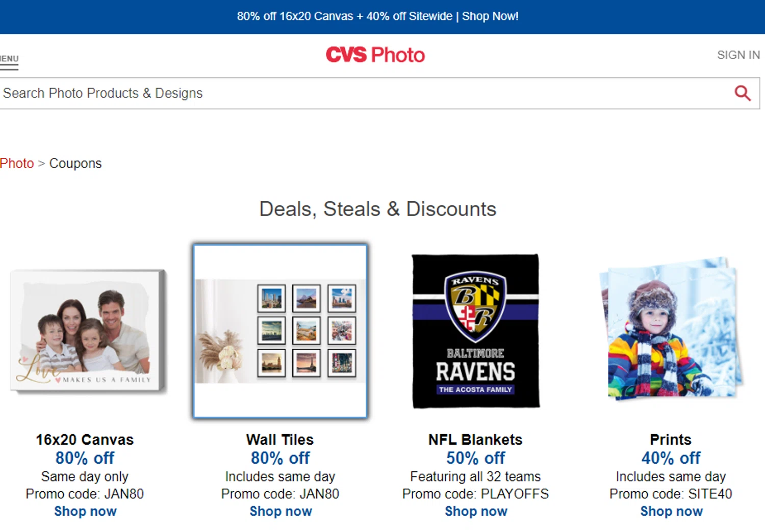Screen dimensions: 765x532
Task: Open the Wall Tiles title link
Action: coord(280,440)
